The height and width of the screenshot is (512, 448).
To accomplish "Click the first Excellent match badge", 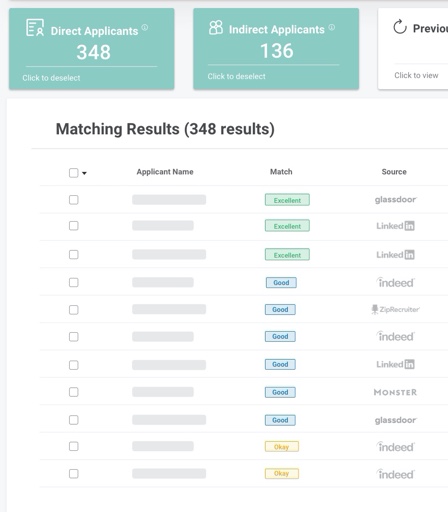I will coord(287,200).
